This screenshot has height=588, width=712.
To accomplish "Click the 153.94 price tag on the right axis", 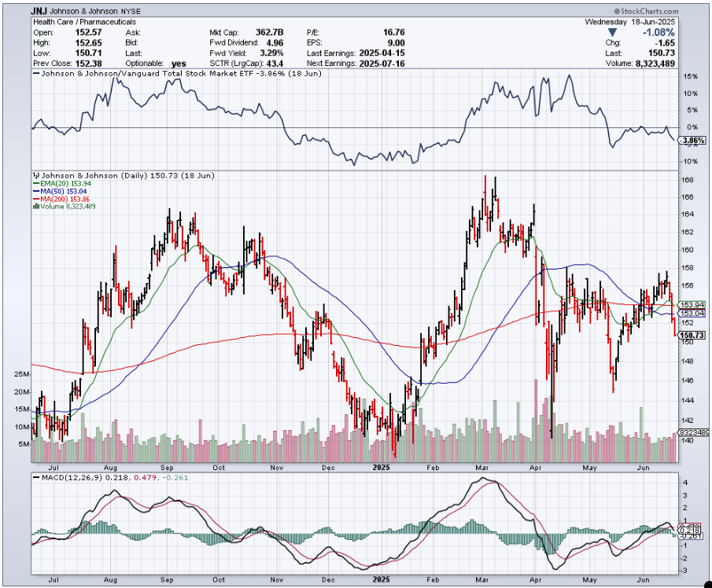I will [692, 305].
